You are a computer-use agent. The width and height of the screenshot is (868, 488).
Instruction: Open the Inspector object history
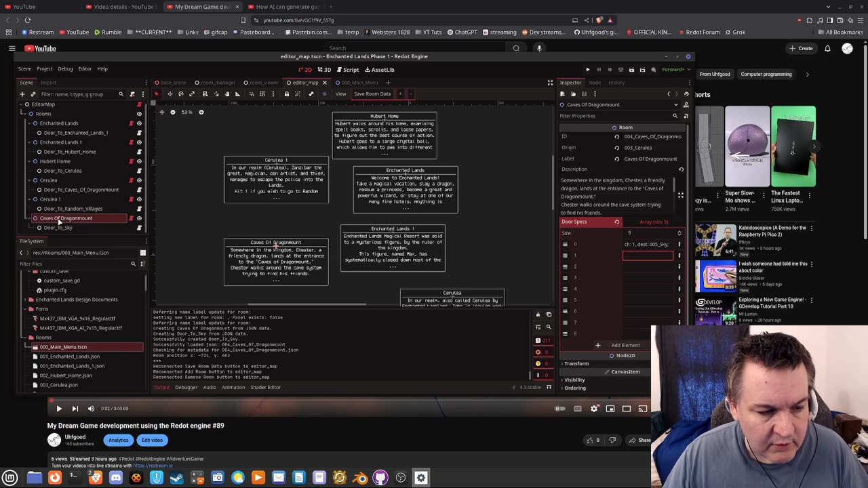686,94
